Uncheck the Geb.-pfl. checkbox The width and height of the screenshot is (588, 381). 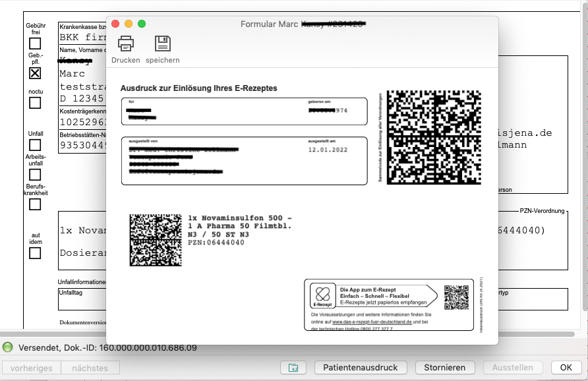click(x=35, y=73)
